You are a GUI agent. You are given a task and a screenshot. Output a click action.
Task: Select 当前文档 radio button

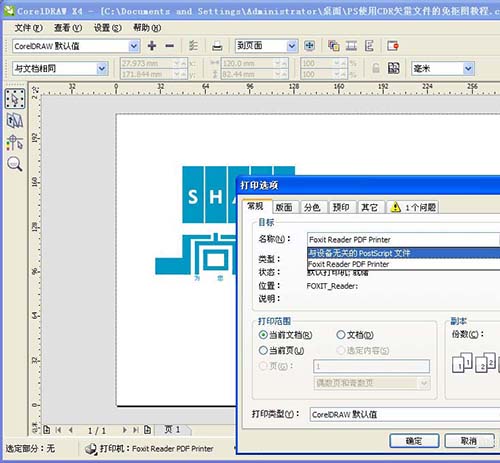(263, 335)
